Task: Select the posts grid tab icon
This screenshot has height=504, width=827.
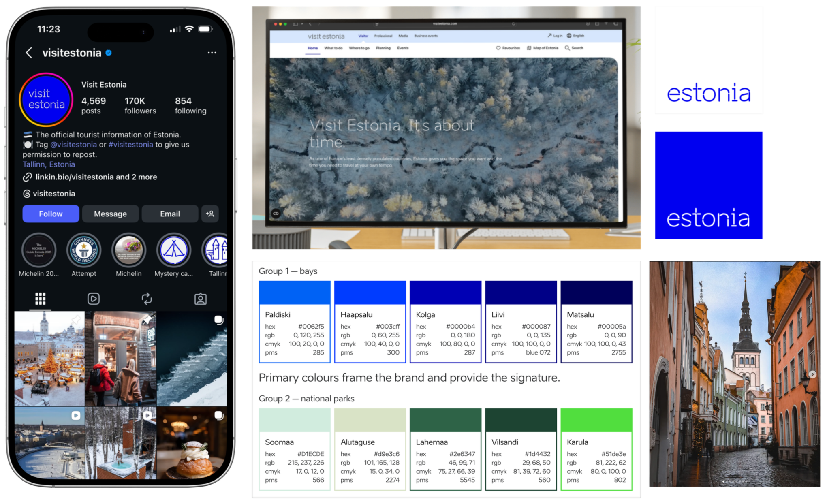Action: (x=40, y=299)
